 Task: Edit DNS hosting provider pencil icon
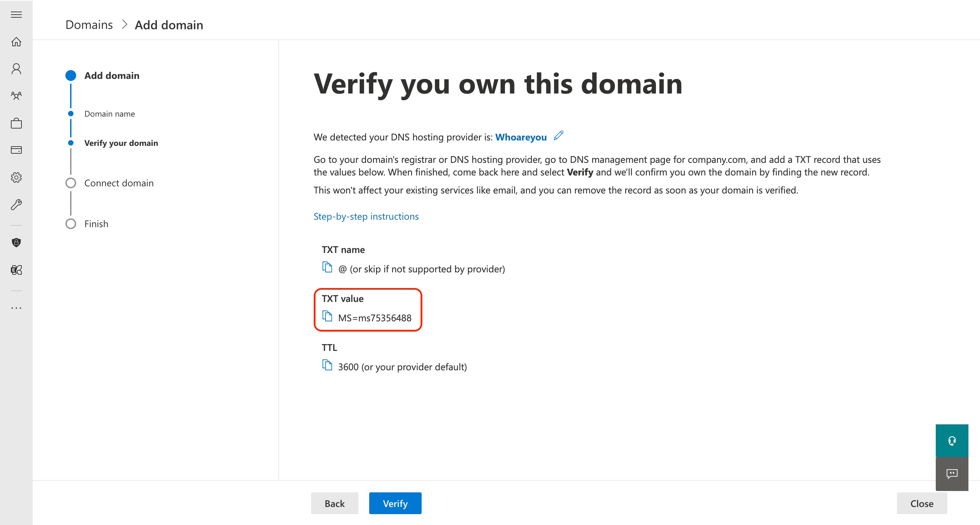point(558,136)
